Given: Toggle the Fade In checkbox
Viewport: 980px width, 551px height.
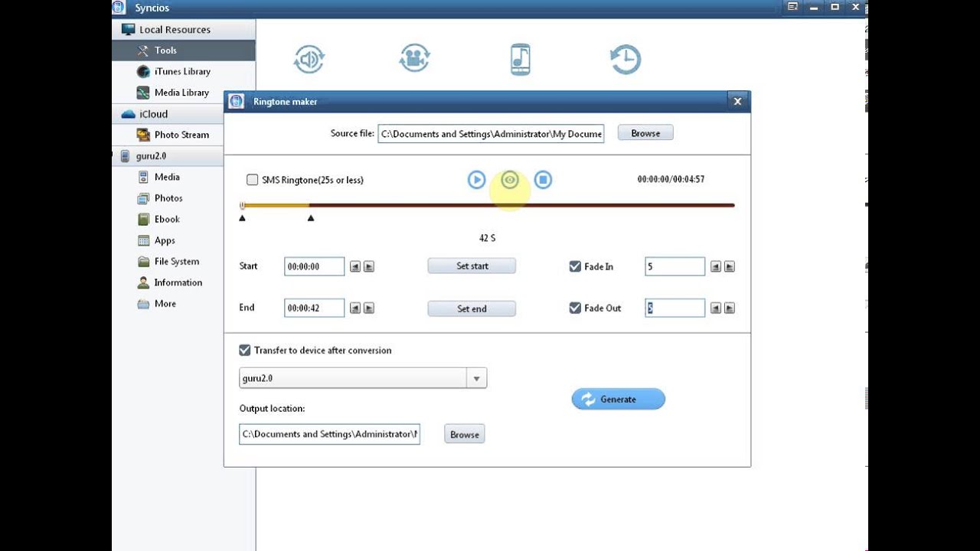Looking at the screenshot, I should (575, 266).
